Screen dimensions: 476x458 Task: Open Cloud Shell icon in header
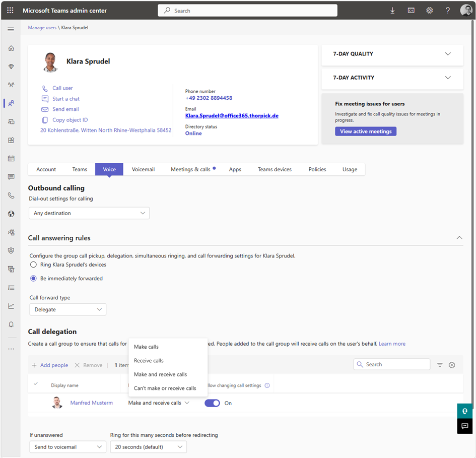(x=411, y=10)
